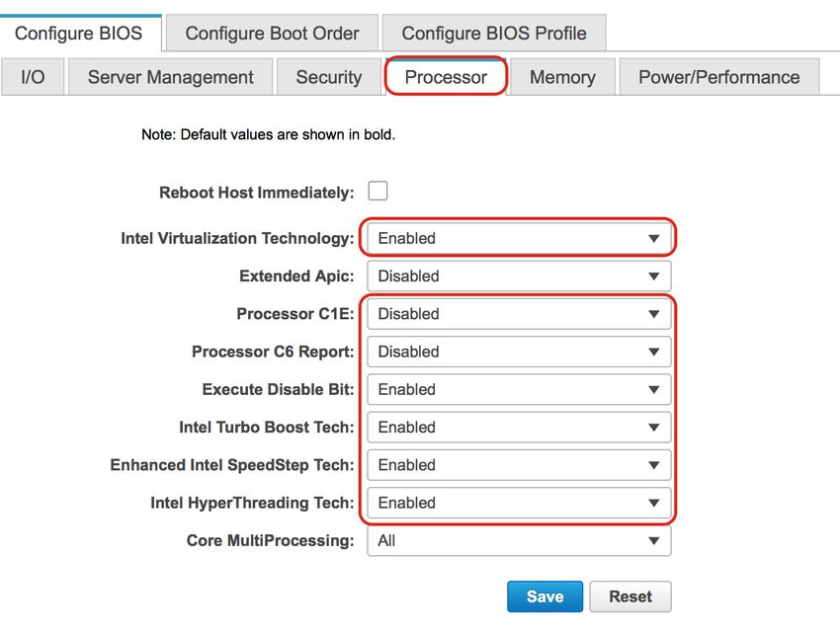This screenshot has height=635, width=840.
Task: Expand the Processor C6 Report dropdown
Action: pos(519,352)
